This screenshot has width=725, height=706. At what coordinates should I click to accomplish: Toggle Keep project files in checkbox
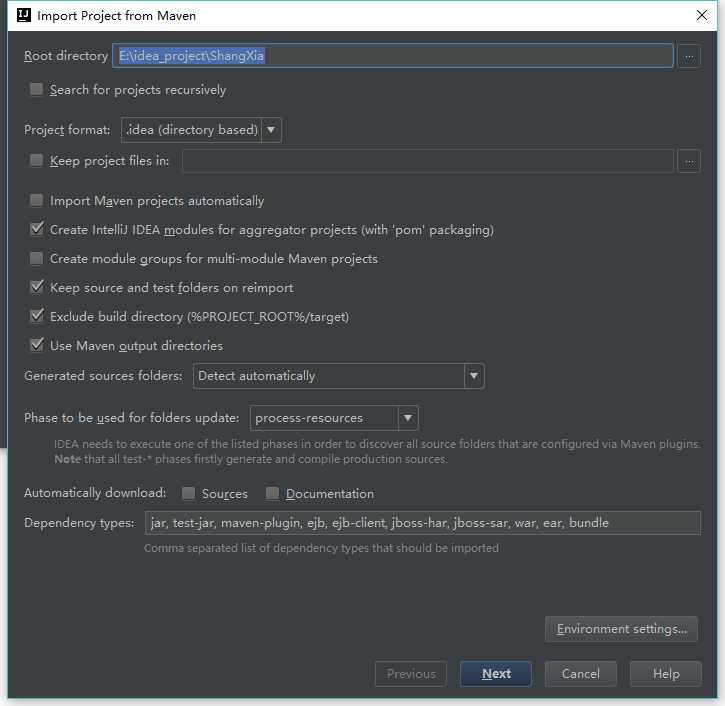(37, 160)
